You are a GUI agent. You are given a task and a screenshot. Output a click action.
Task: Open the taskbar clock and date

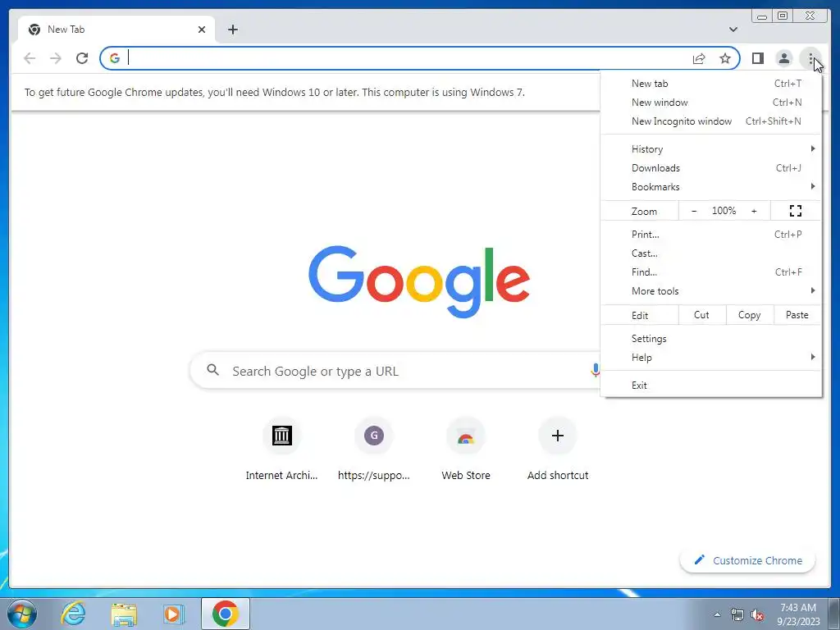tap(798, 614)
